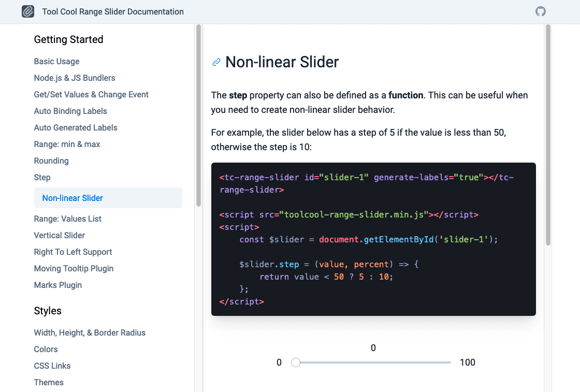The width and height of the screenshot is (580, 392).
Task: Open Auto Generated Labels documentation
Action: [x=76, y=127]
